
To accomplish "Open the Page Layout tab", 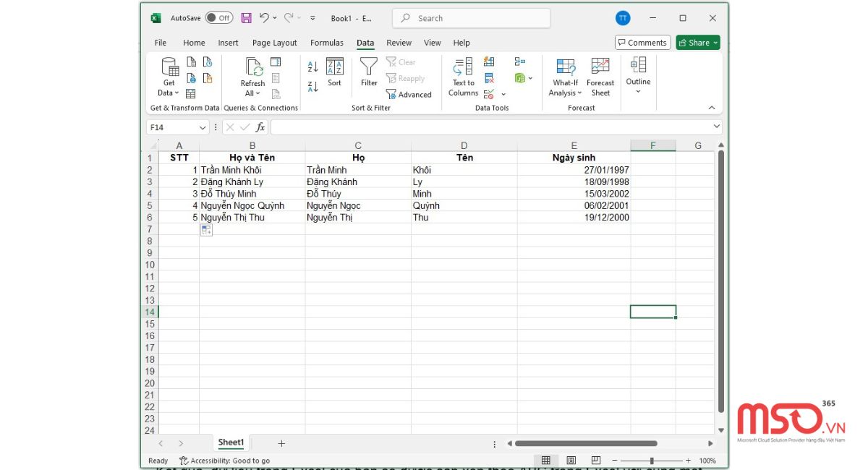I will click(275, 43).
